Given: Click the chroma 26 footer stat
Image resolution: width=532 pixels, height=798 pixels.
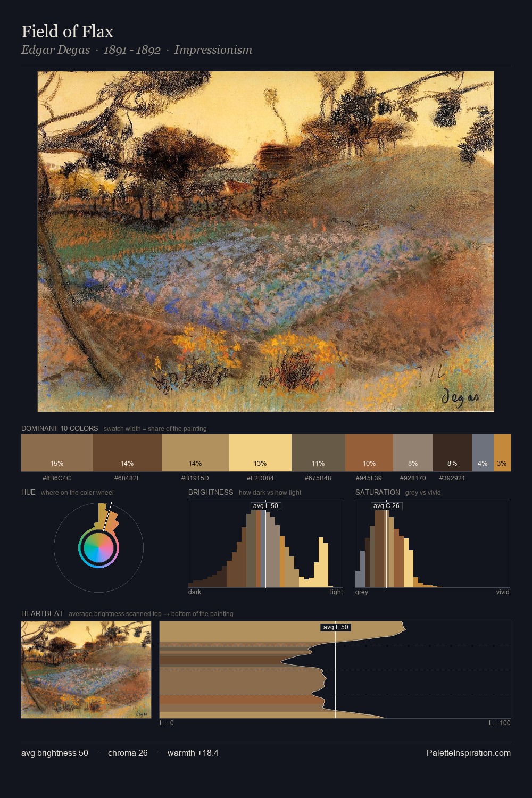Looking at the screenshot, I should (x=128, y=753).
